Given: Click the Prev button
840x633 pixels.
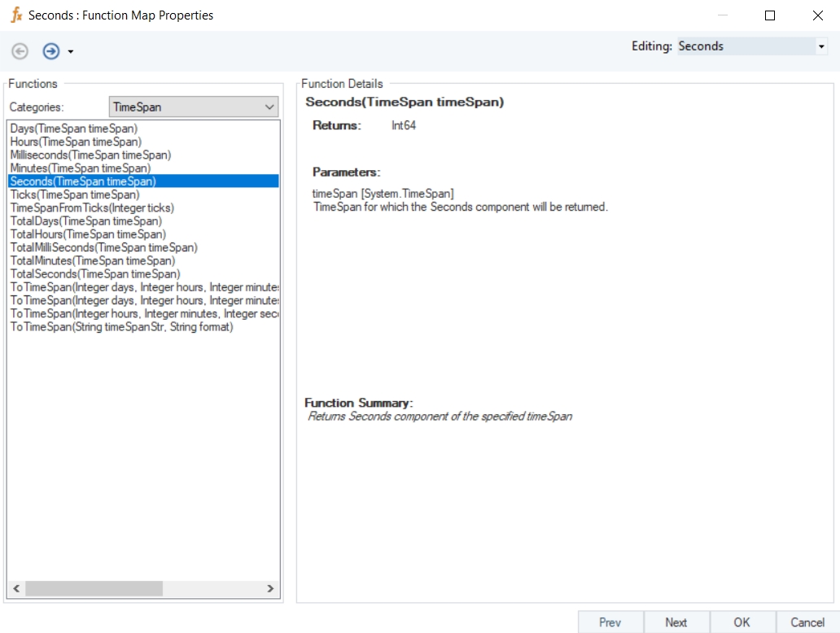Looking at the screenshot, I should coord(610,622).
